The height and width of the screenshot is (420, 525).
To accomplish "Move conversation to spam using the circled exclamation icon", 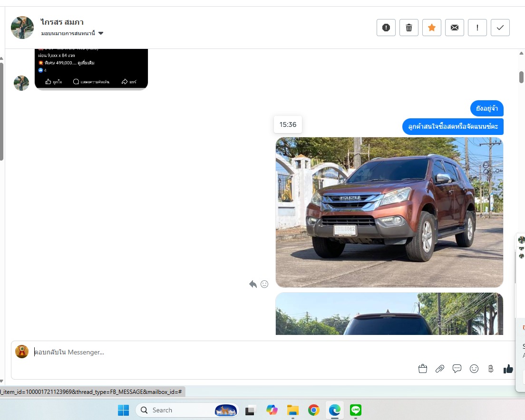I will click(x=386, y=28).
